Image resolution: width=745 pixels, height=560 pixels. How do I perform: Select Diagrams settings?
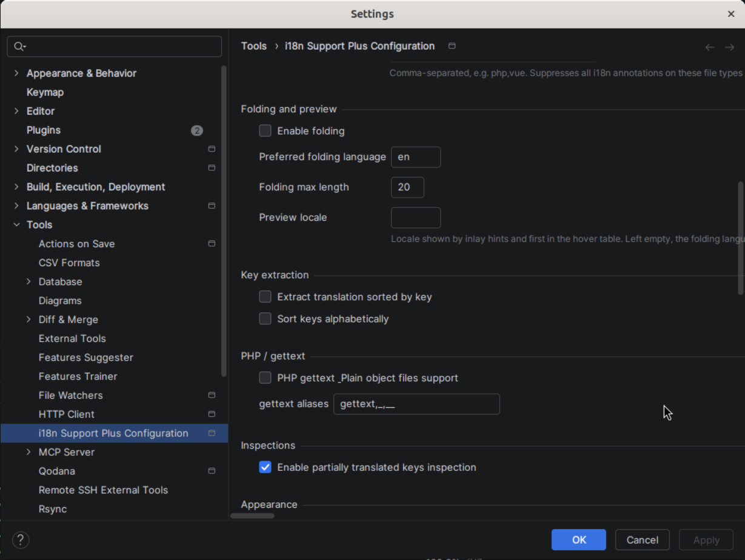60,301
